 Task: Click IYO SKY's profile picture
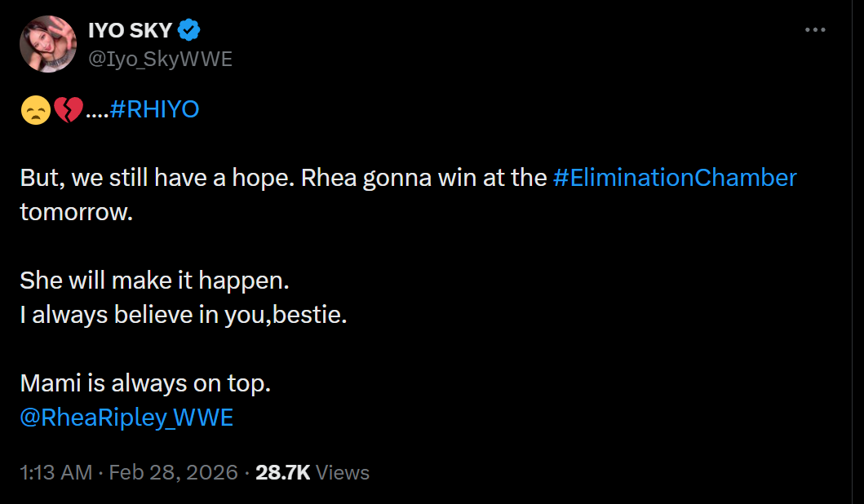click(x=47, y=44)
